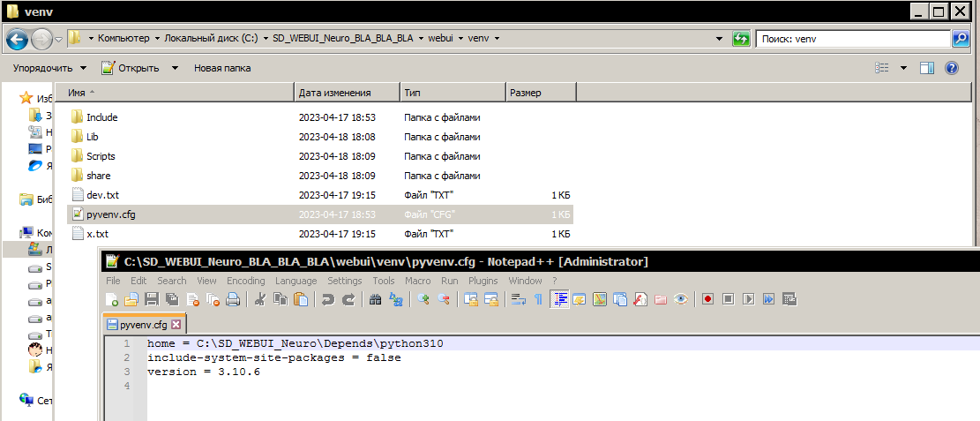Click the Synchronize vertical scrolling icon
This screenshot has height=421, width=980.
[x=471, y=299]
